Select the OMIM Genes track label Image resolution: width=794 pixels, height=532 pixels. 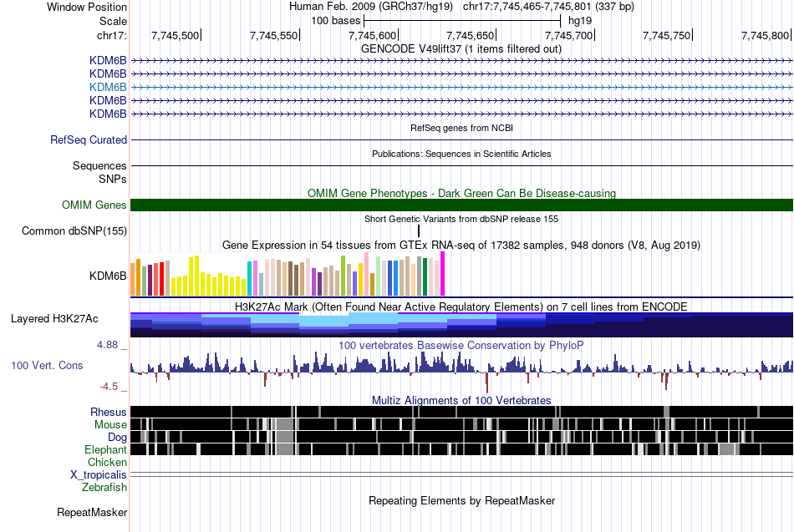point(94,205)
